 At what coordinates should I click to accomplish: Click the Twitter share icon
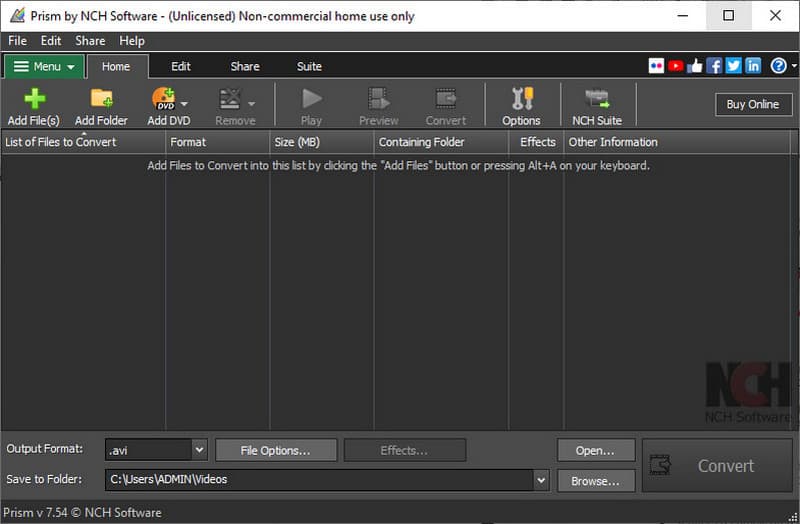point(733,66)
